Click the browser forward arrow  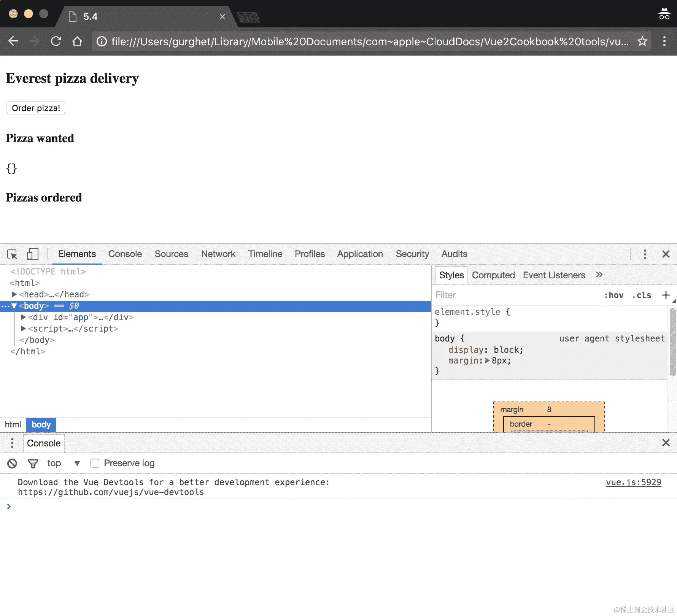pyautogui.click(x=35, y=41)
